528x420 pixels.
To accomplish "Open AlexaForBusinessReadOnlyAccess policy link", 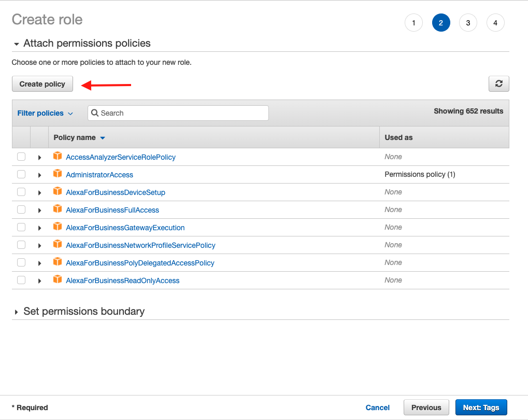I will pyautogui.click(x=123, y=281).
